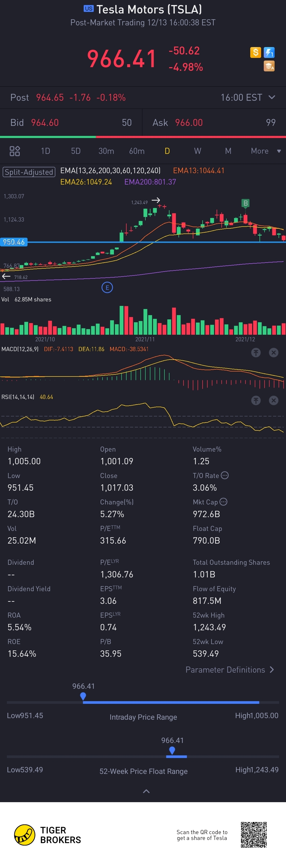Close the MACD indicator panel

point(274,352)
